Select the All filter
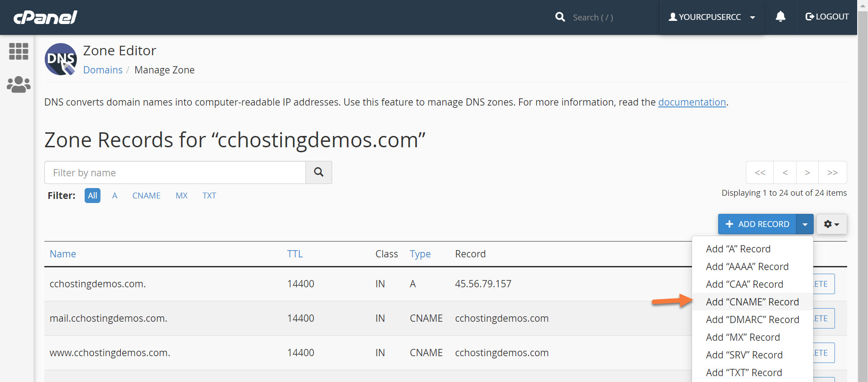The height and width of the screenshot is (382, 868). [x=92, y=195]
